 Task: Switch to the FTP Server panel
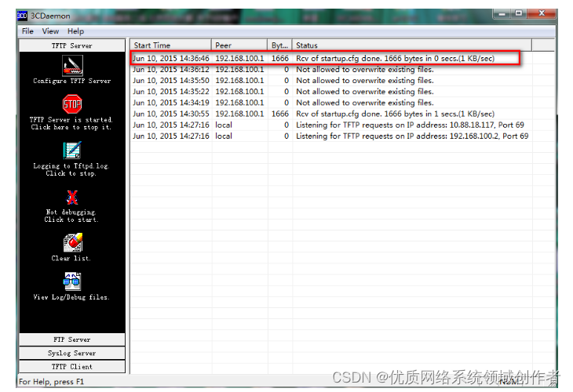72,339
